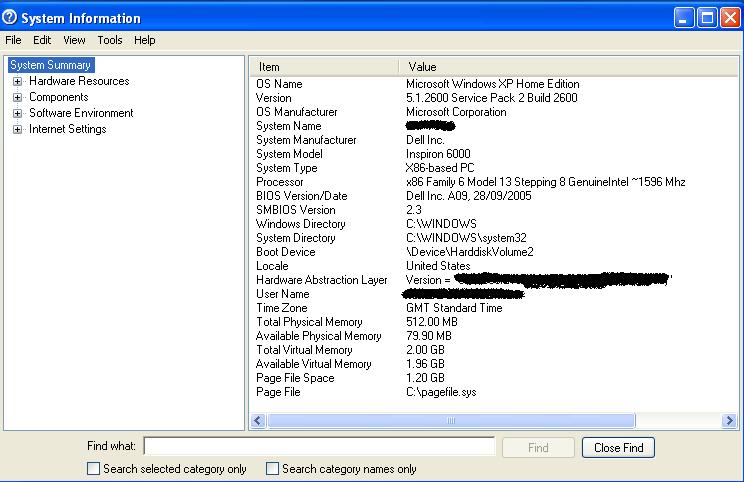Viewport: 744px width, 482px height.
Task: Expand the Internet Settings node
Action: (17, 129)
